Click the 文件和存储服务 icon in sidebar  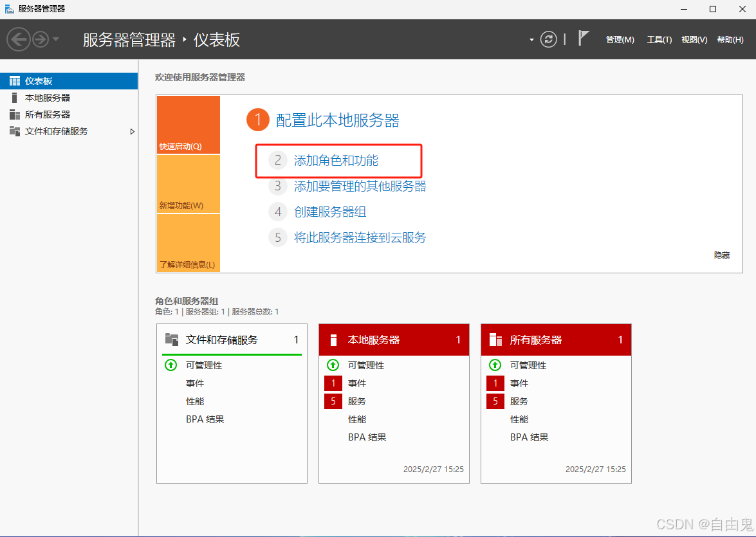click(15, 131)
